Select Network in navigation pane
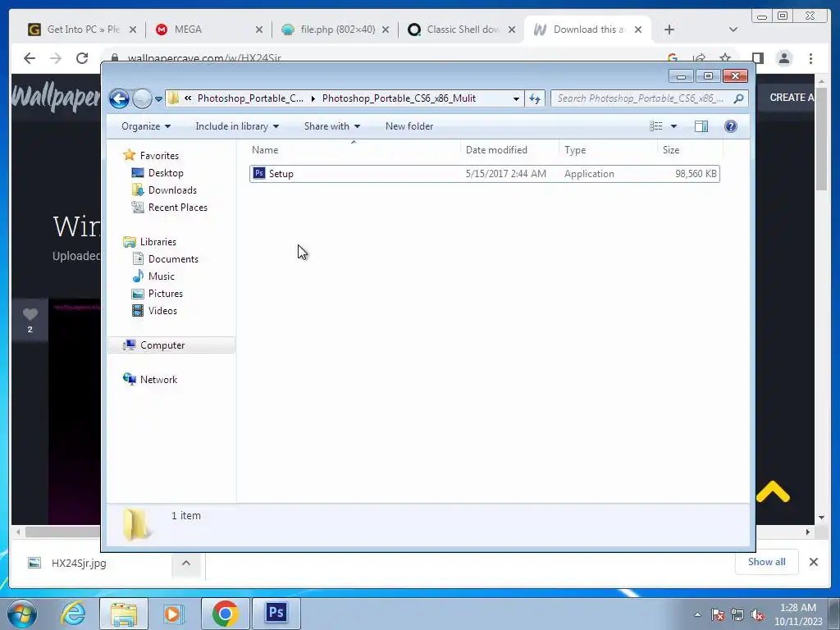This screenshot has width=840, height=630. [x=158, y=380]
